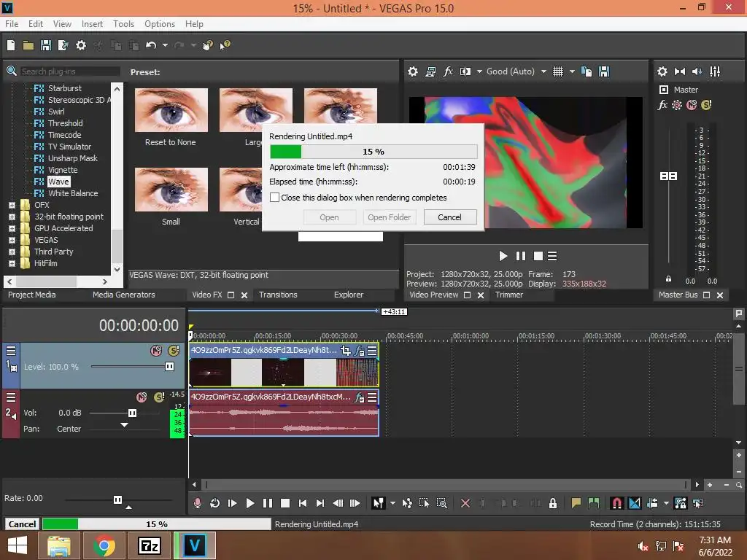Toggle Split Screen View icon in preview
The height and width of the screenshot is (560, 747).
pos(465,71)
